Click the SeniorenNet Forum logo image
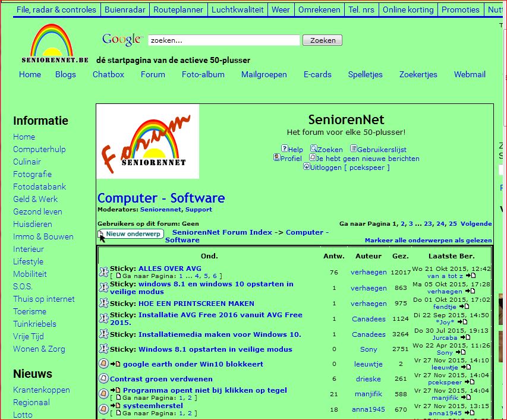This screenshot has height=420, width=507. tap(147, 141)
